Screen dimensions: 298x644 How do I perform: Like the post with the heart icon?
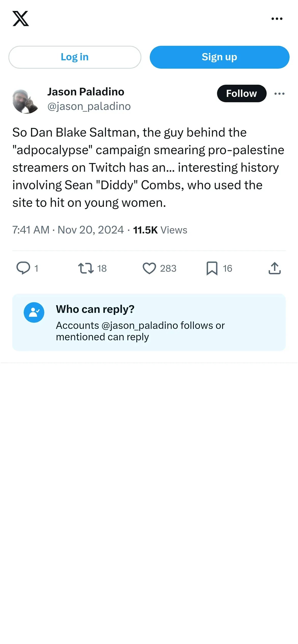(x=149, y=268)
